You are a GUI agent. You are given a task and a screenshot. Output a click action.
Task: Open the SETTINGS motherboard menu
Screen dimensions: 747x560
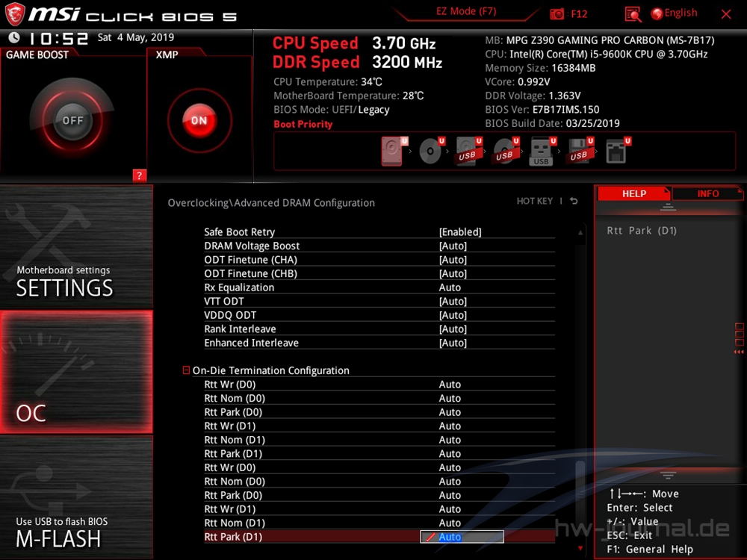click(76, 246)
